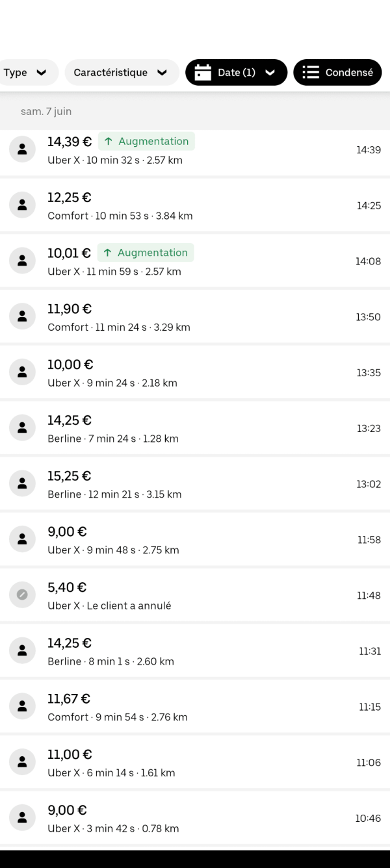Click the list icon in Condensé button

point(311,72)
